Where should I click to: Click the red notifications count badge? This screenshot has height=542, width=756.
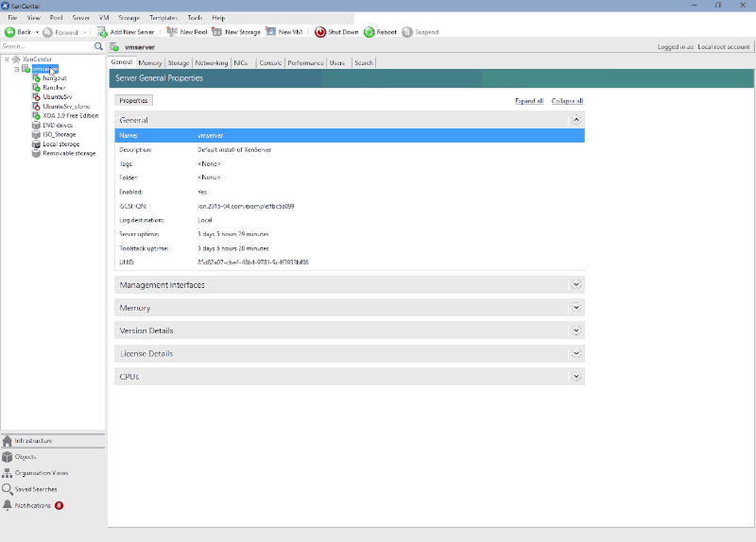59,505
